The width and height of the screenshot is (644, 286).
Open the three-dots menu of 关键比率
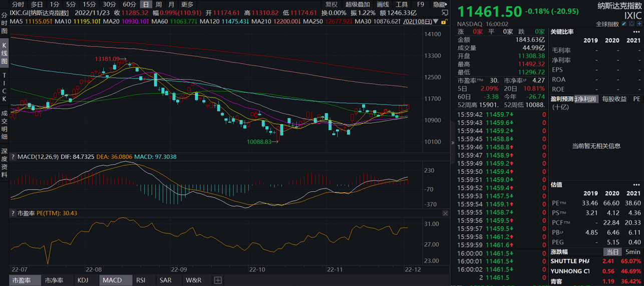click(637, 32)
